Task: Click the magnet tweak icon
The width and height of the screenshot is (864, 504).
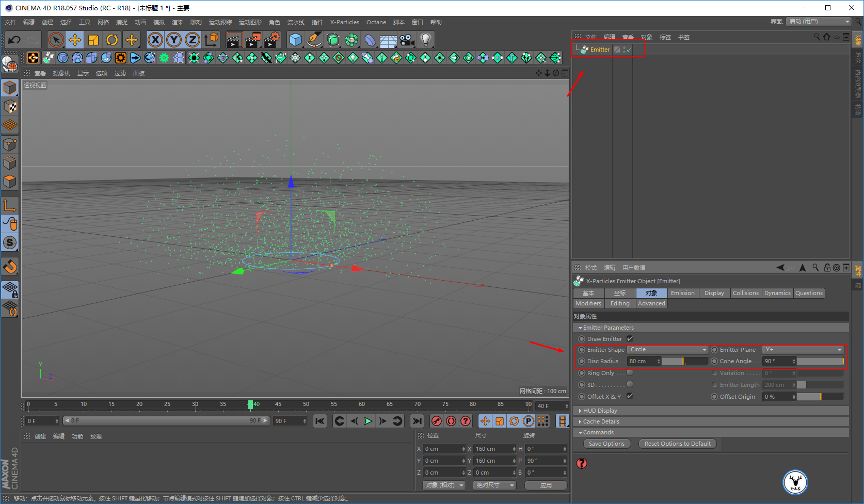Action: coord(10,267)
